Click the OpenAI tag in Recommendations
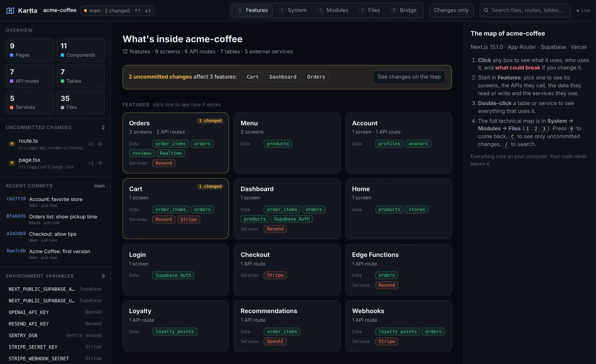Viewport: 596px width, 364px height. pos(275,341)
